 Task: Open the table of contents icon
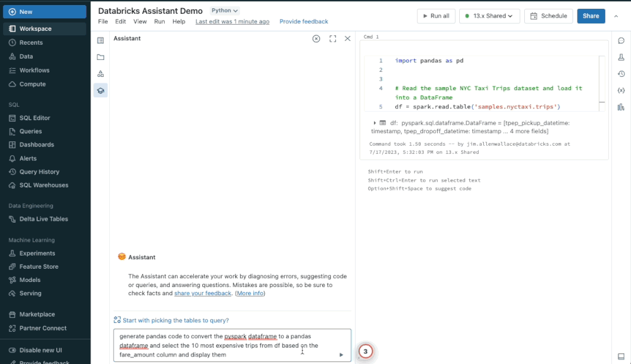(100, 40)
